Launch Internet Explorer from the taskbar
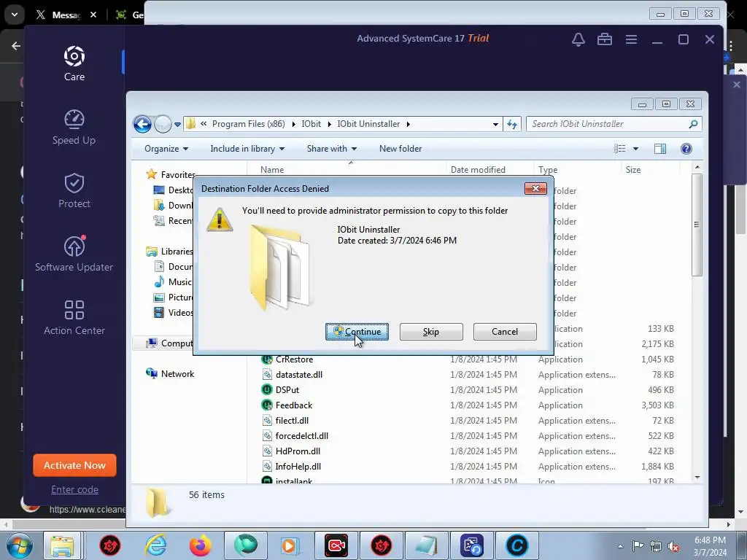 tap(155, 545)
